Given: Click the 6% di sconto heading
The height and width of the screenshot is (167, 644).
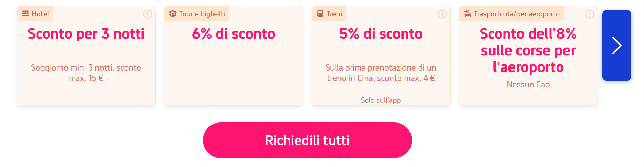Looking at the screenshot, I should [233, 34].
